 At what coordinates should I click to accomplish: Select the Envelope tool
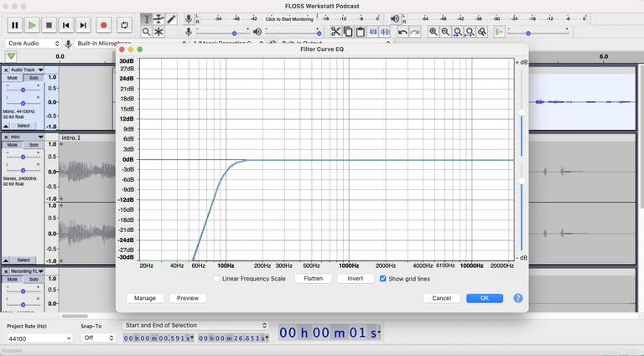(158, 19)
